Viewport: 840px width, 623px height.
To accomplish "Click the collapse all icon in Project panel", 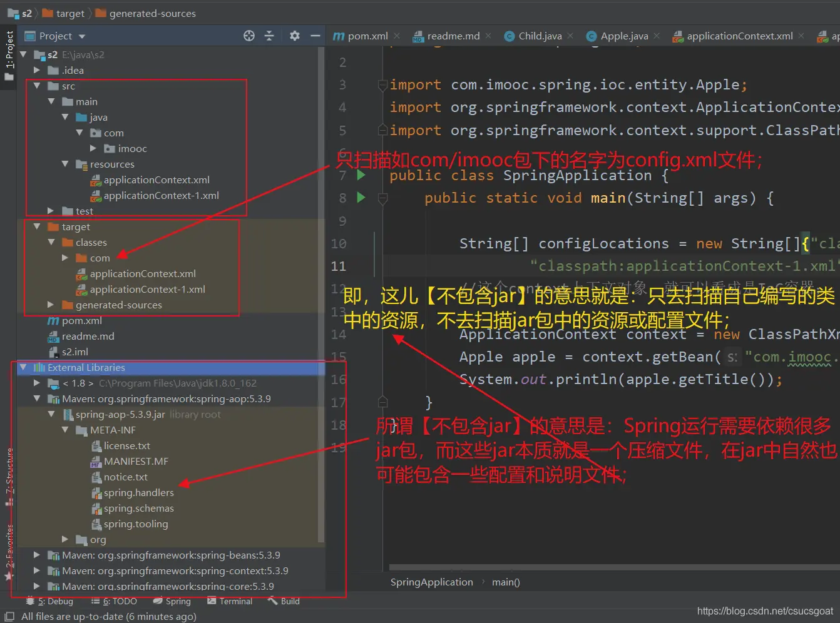I will [269, 36].
